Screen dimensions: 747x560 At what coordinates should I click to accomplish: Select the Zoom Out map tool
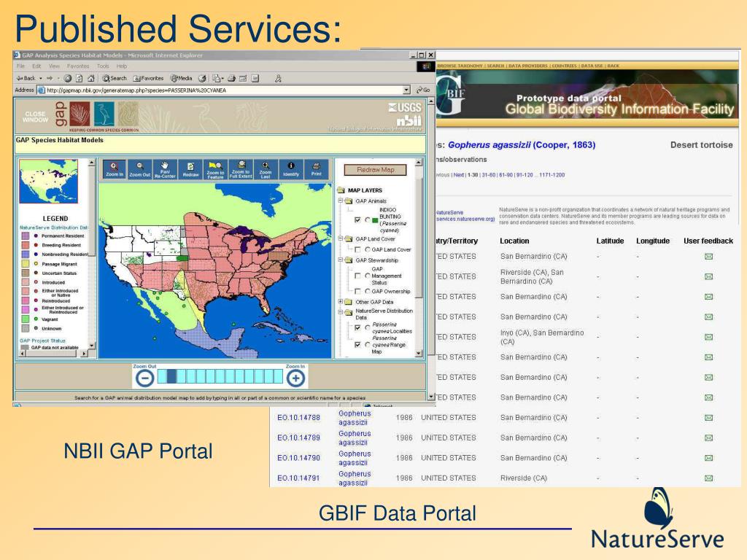click(139, 169)
